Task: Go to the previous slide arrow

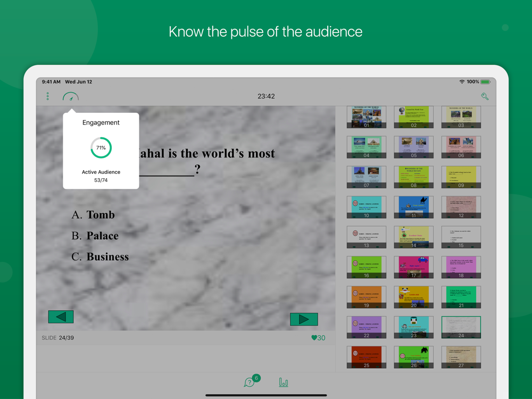Action: pyautogui.click(x=61, y=317)
